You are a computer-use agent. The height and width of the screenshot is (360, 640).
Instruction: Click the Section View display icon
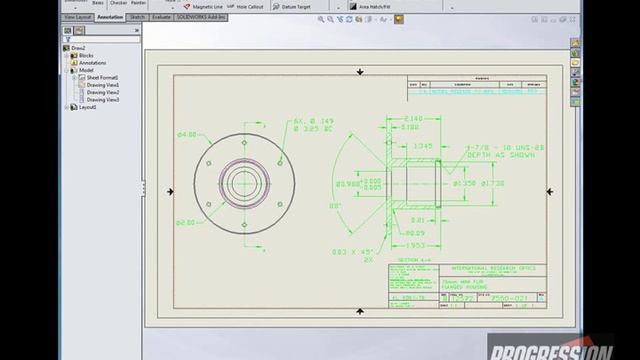pyautogui.click(x=368, y=19)
